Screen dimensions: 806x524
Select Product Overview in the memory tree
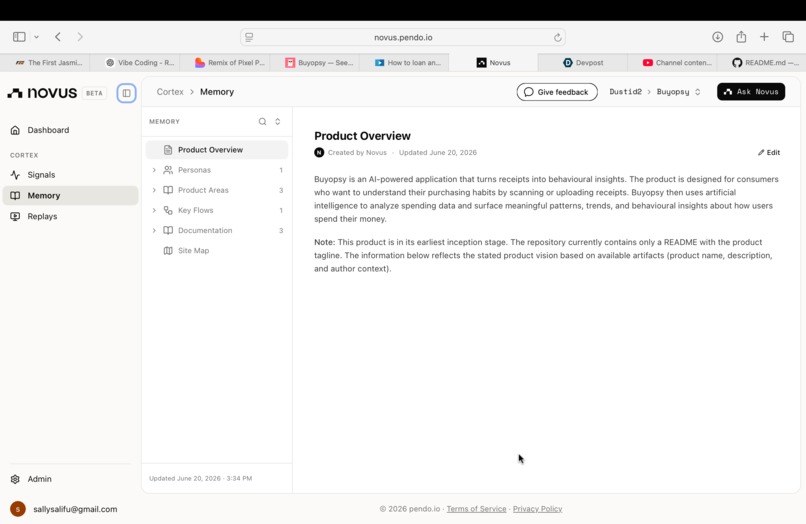coord(217,150)
